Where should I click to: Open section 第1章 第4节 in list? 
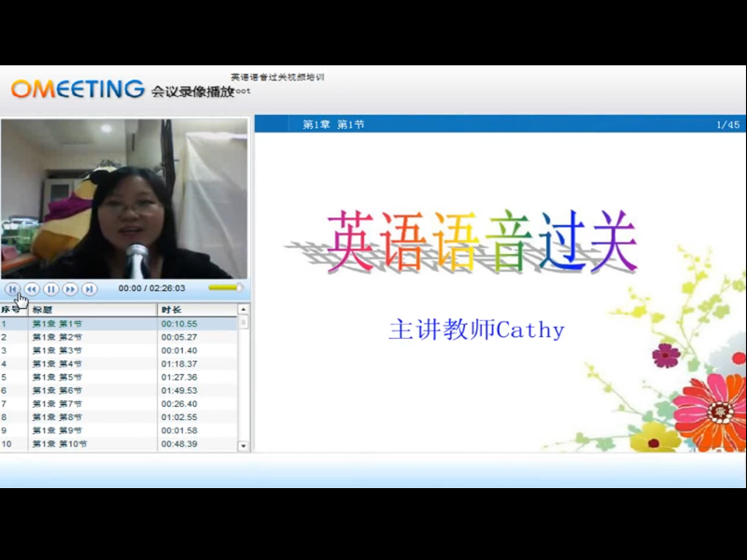(x=57, y=364)
